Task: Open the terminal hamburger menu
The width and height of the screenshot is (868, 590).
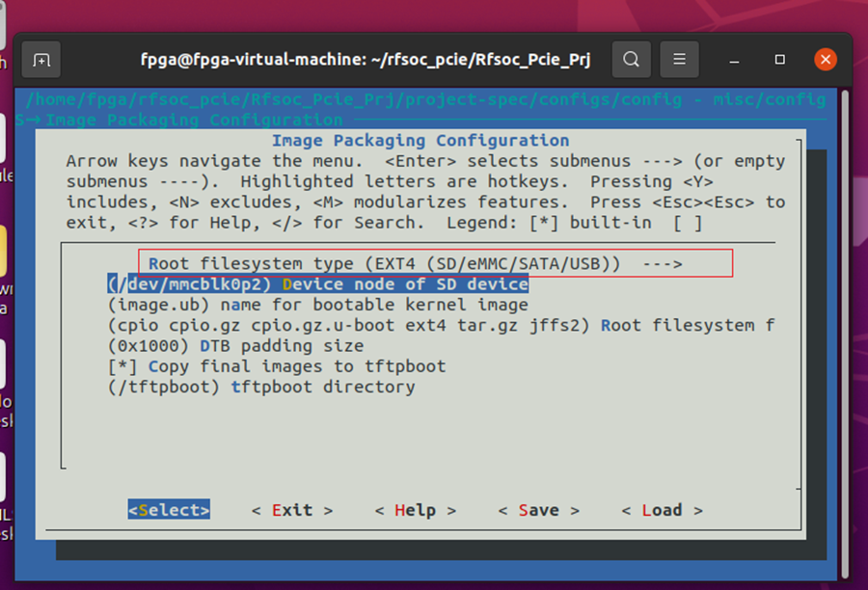Action: click(679, 59)
